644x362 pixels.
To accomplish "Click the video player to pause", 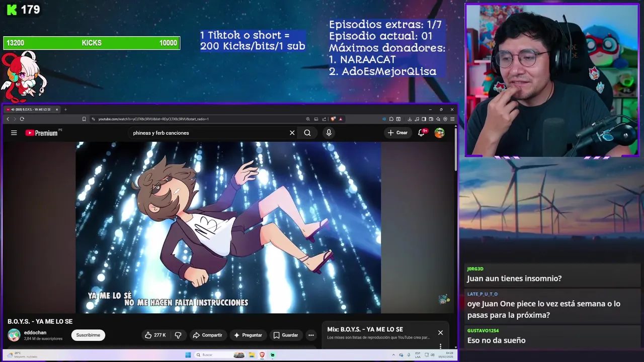I will (228, 227).
